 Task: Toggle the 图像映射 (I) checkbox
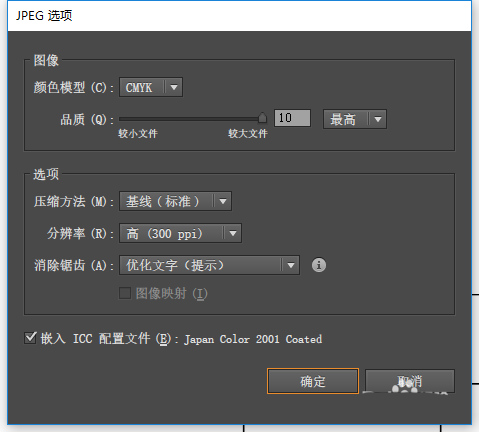coord(125,294)
